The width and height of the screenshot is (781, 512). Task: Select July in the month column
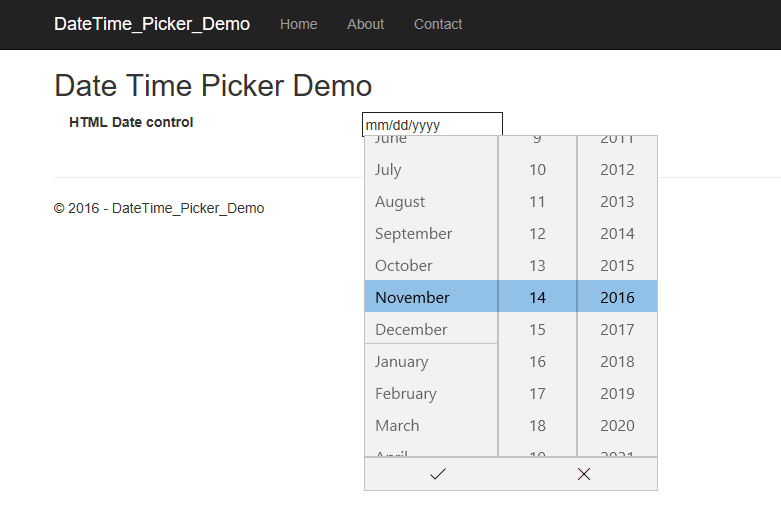[431, 170]
